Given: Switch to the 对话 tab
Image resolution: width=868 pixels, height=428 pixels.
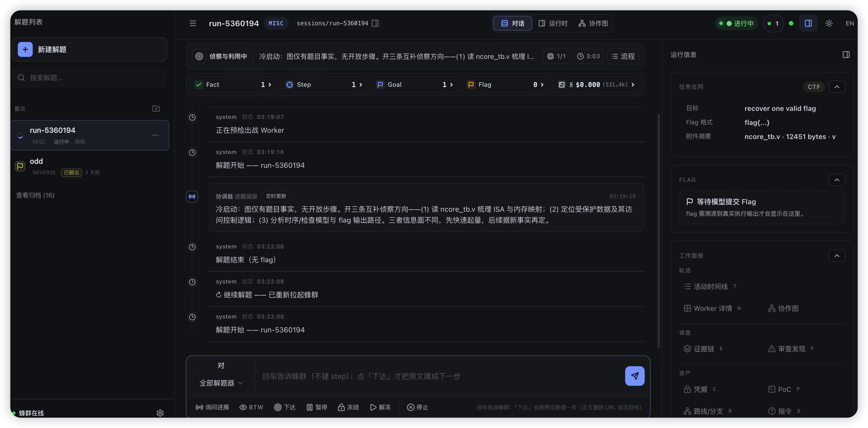Looking at the screenshot, I should [513, 23].
